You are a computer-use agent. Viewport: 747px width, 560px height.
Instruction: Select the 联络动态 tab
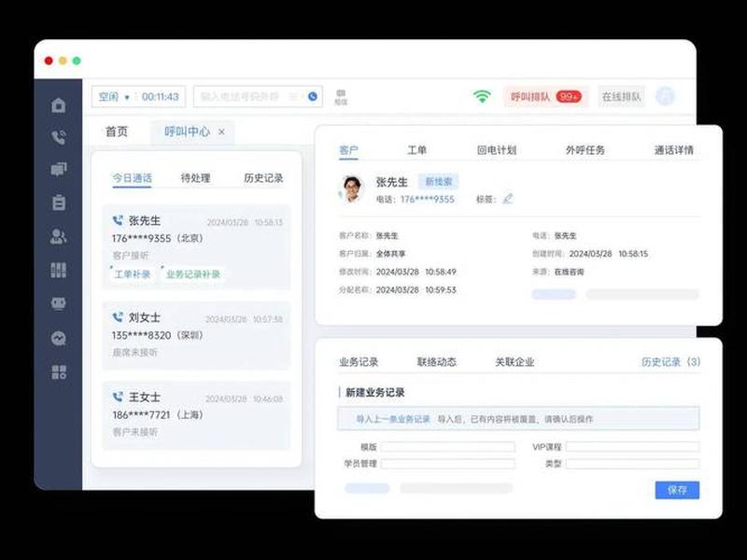(x=436, y=362)
